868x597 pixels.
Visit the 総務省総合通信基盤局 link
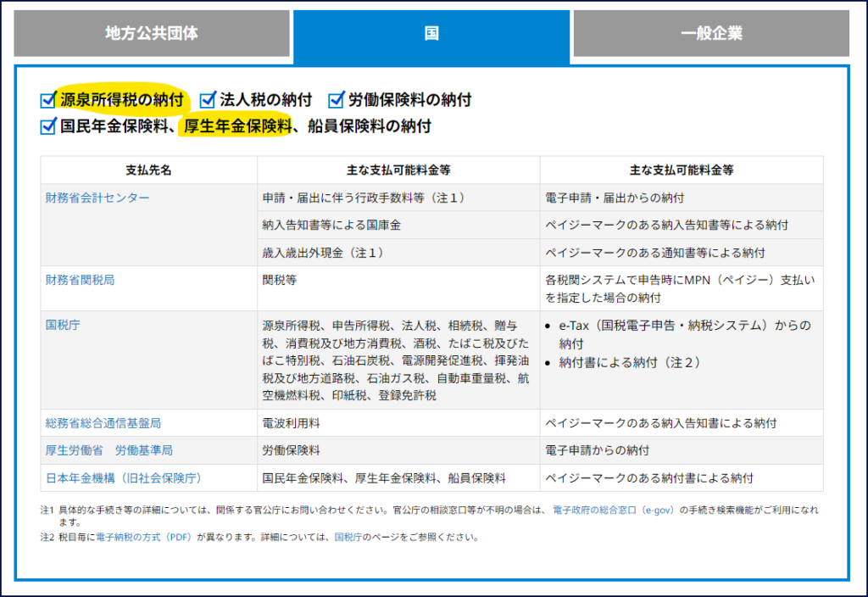[x=103, y=422]
